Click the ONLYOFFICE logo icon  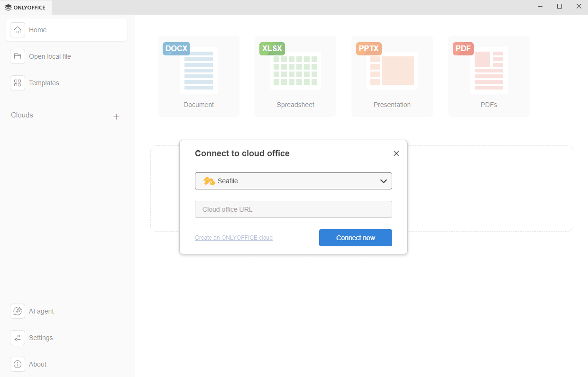pos(7,7)
